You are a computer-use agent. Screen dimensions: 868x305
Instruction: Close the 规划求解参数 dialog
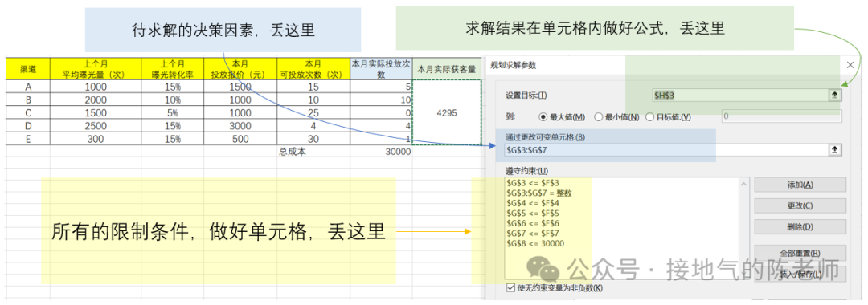coord(851,65)
